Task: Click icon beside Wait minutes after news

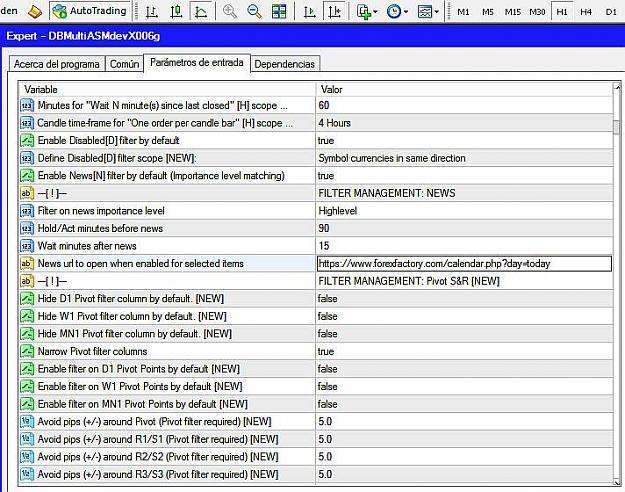Action: [x=27, y=246]
